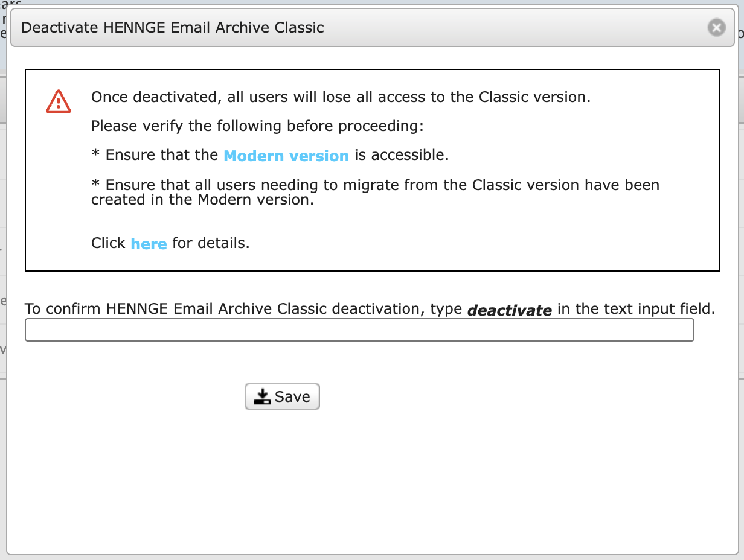The image size is (744, 560).
Task: Click "Please verify the following before proceeding:"
Action: [258, 126]
